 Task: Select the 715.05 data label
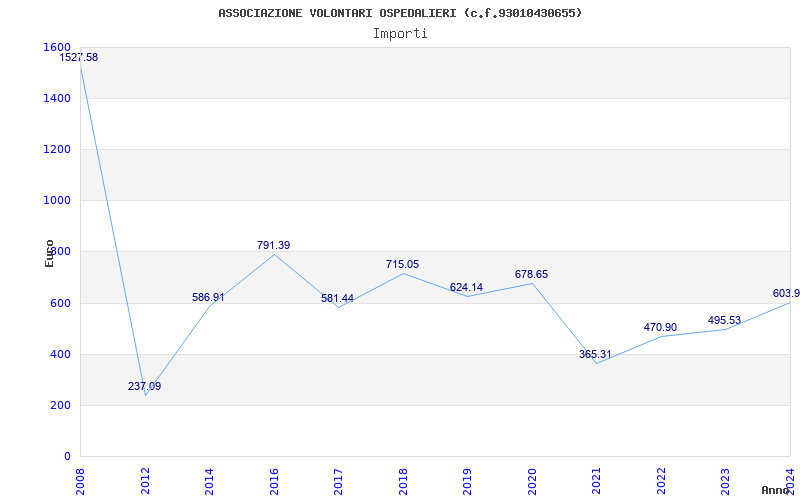pyautogui.click(x=402, y=264)
